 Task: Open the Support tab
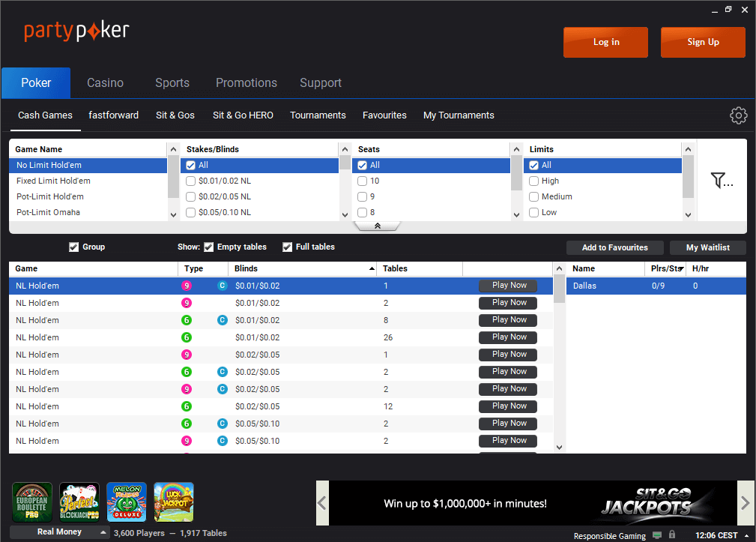(x=321, y=83)
